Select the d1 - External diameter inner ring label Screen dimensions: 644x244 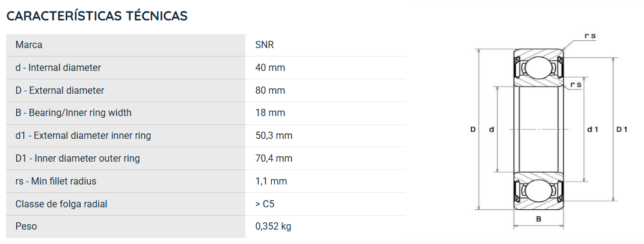pos(83,136)
